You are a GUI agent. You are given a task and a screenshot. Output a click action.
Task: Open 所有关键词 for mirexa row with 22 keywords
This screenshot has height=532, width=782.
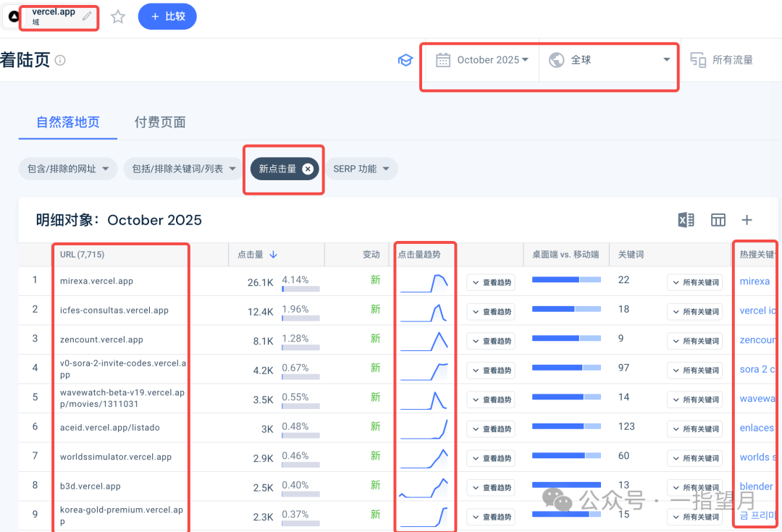click(x=694, y=283)
